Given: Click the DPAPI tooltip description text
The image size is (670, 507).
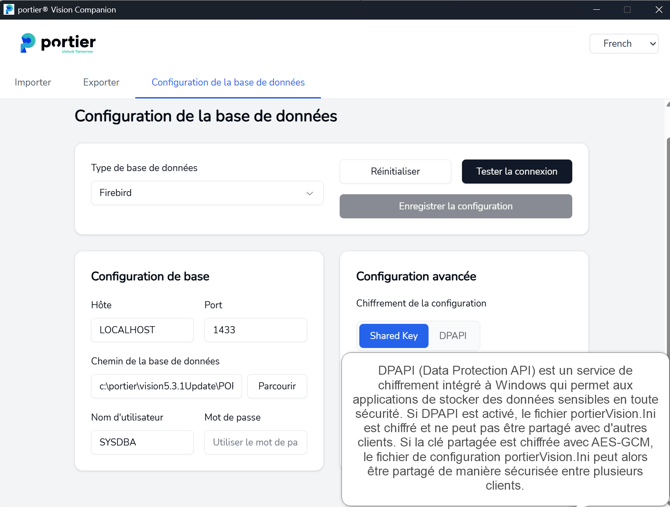Looking at the screenshot, I should (505, 428).
